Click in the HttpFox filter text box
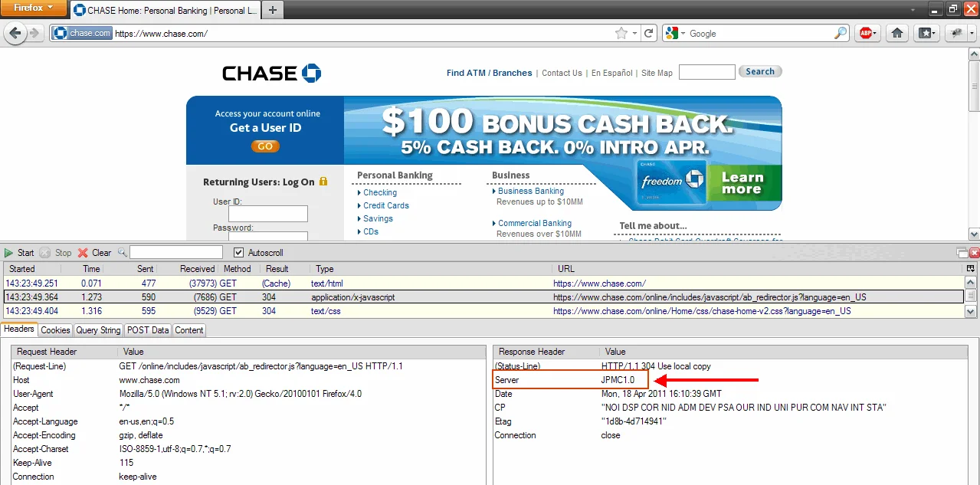This screenshot has height=485, width=980. coord(176,252)
